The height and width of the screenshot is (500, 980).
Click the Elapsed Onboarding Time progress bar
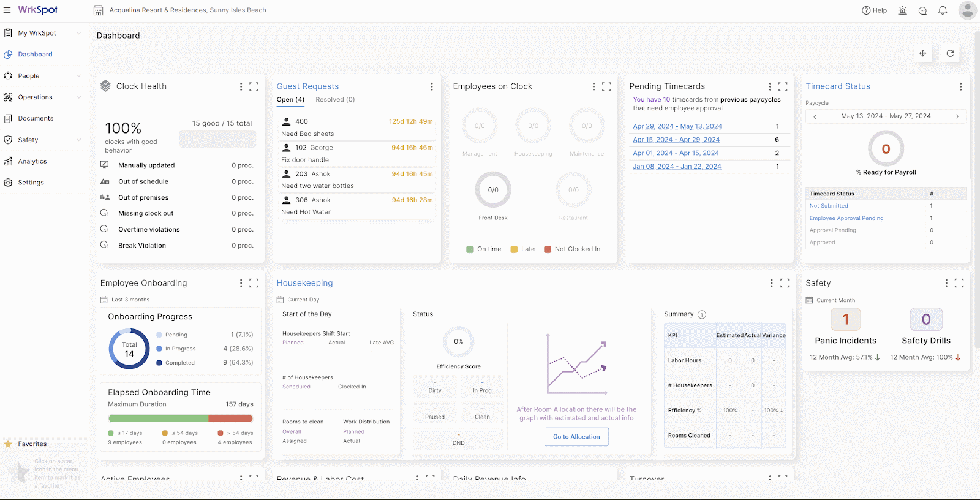[x=180, y=419]
